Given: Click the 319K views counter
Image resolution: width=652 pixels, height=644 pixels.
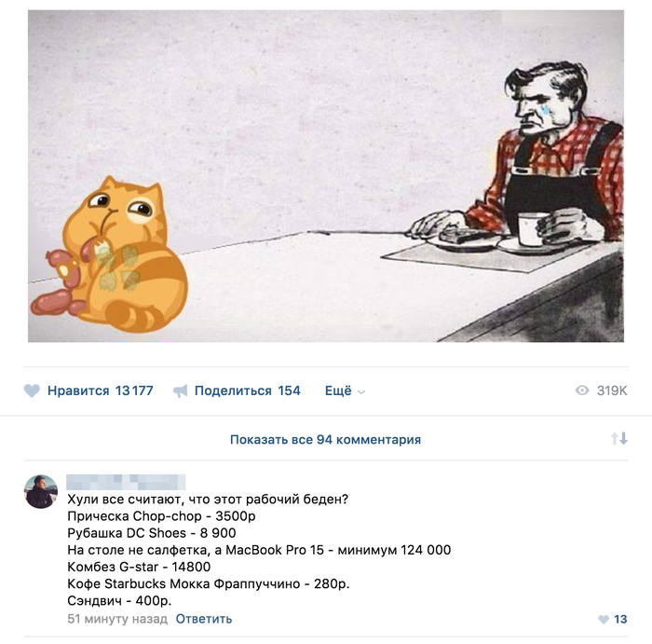Looking at the screenshot, I should click(x=612, y=391).
